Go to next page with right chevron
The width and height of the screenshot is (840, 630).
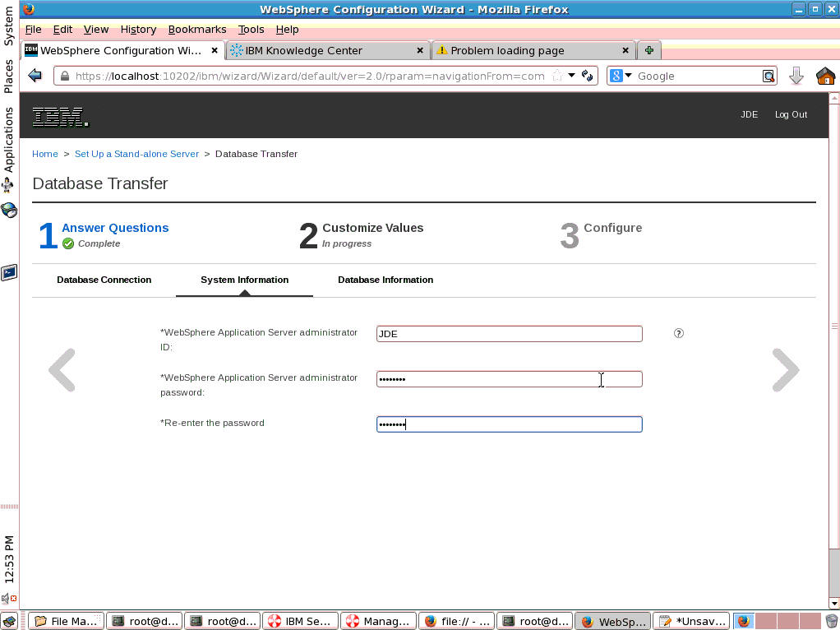point(786,370)
